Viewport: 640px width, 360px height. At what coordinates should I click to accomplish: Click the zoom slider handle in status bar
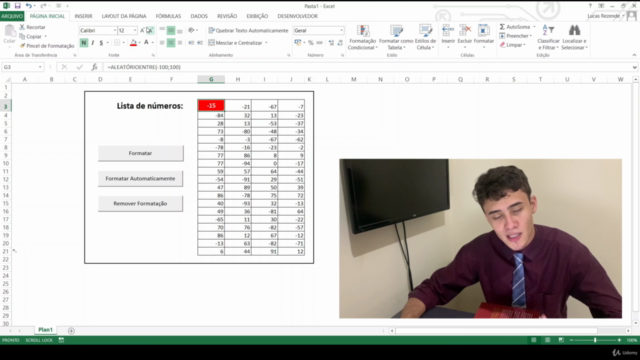pyautogui.click(x=595, y=340)
